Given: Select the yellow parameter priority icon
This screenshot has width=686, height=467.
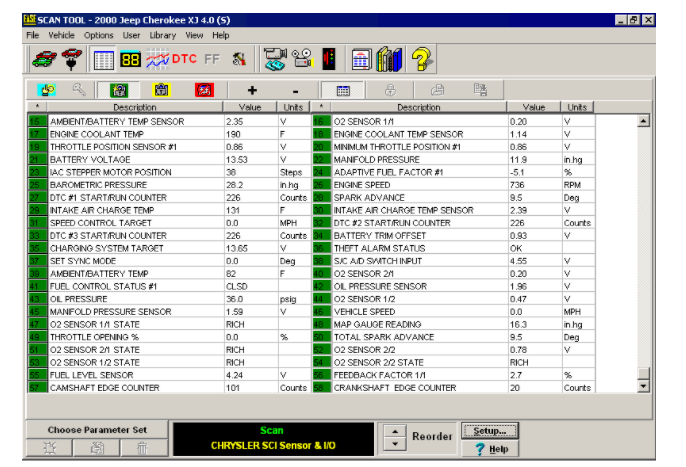Looking at the screenshot, I should tap(161, 90).
